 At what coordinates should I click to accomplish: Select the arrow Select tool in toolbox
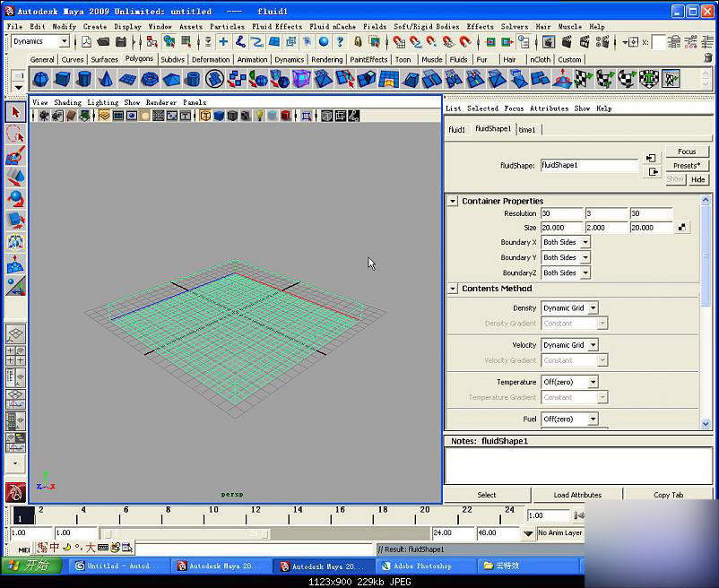pos(15,112)
